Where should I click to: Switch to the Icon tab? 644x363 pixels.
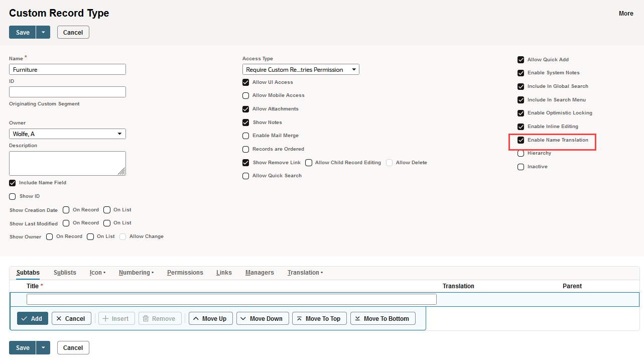(97, 273)
